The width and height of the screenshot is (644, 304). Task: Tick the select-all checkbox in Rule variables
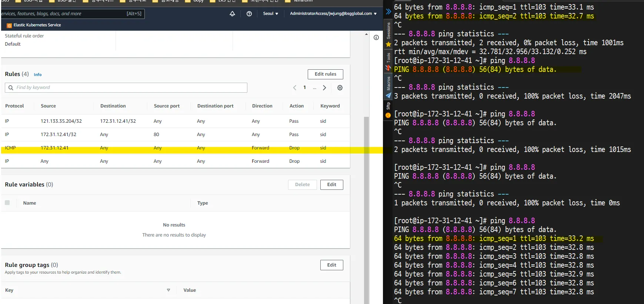point(7,203)
